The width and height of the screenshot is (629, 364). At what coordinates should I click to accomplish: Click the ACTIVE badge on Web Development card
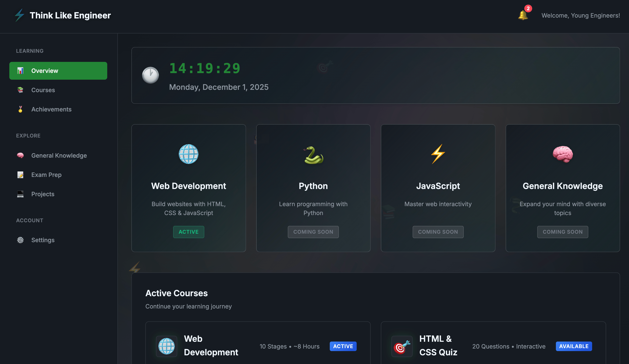[188, 232]
